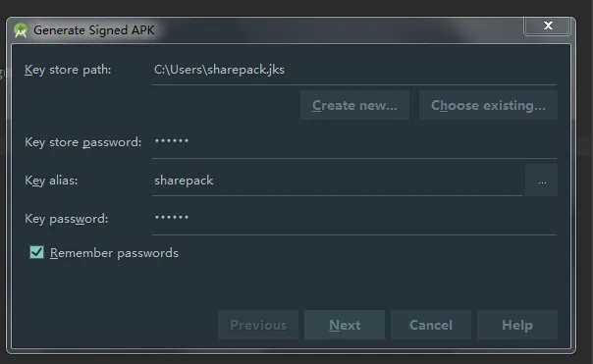The width and height of the screenshot is (593, 364).
Task: Focus the Key store password field
Action: [354, 142]
